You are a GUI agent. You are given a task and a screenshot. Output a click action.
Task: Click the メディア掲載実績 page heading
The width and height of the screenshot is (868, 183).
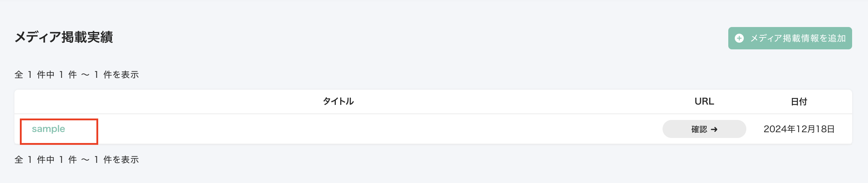[x=64, y=37]
